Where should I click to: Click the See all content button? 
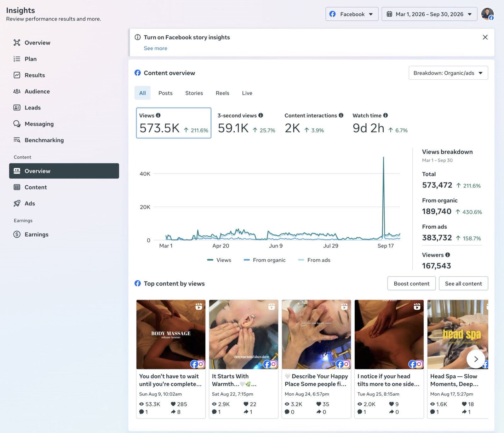click(463, 284)
